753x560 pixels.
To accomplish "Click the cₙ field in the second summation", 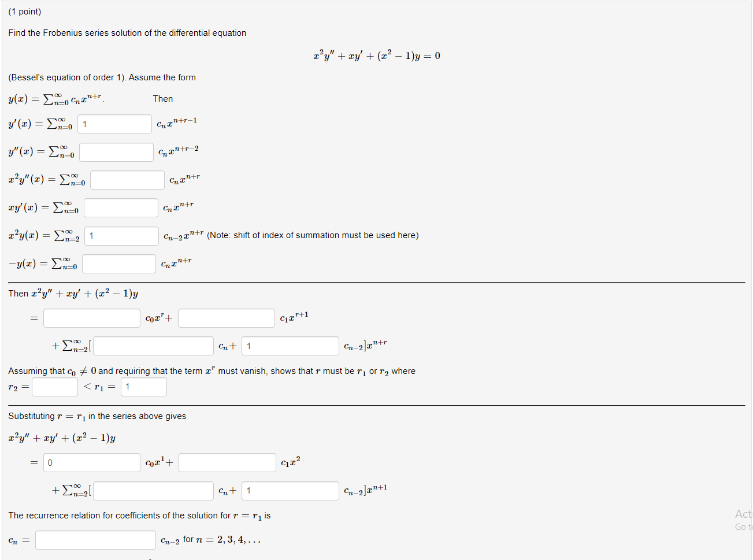I will [153, 491].
